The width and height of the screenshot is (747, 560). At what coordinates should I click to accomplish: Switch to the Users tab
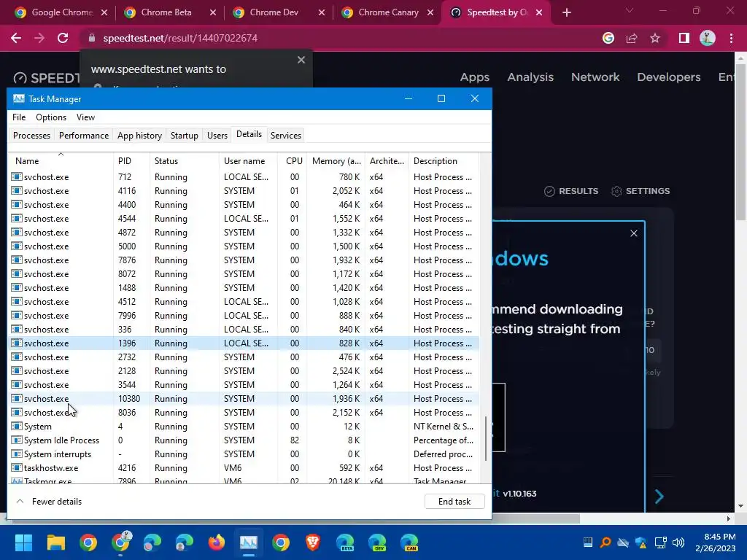(x=217, y=135)
